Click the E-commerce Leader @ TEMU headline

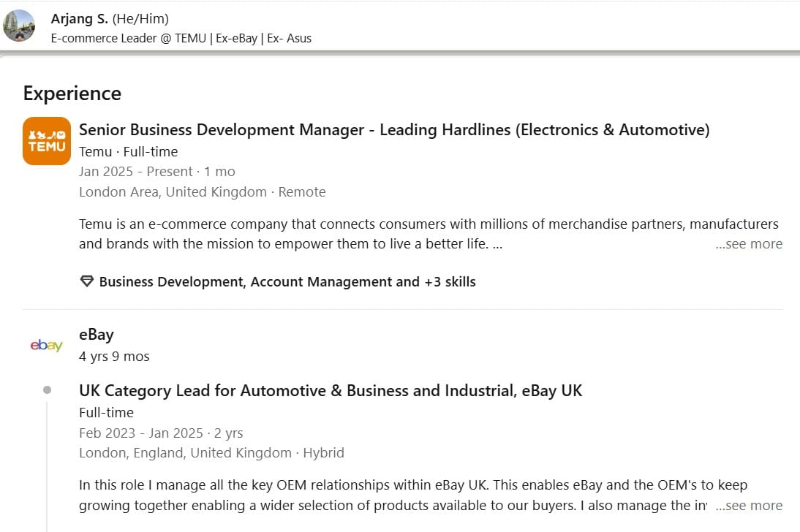(181, 39)
